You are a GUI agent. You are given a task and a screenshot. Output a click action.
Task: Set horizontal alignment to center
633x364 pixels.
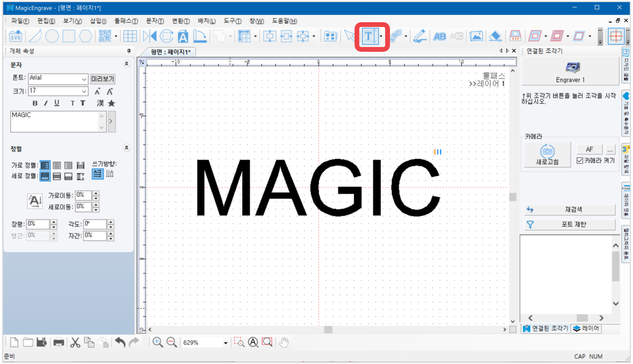coord(57,165)
